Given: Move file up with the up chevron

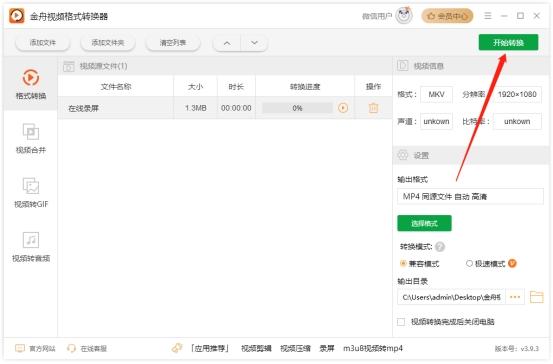Looking at the screenshot, I should click(227, 43).
